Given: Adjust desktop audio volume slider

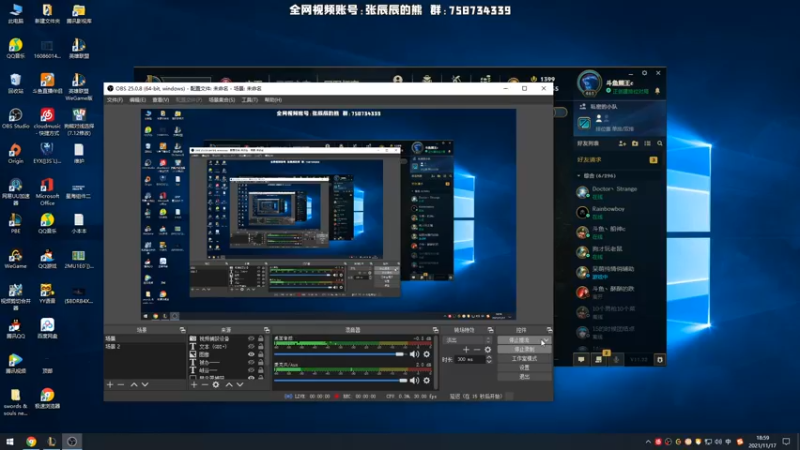Looking at the screenshot, I should pyautogui.click(x=341, y=354).
